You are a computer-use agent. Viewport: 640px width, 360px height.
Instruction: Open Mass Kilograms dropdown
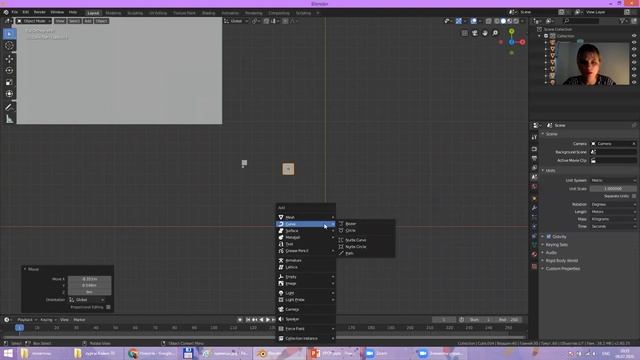(x=613, y=219)
